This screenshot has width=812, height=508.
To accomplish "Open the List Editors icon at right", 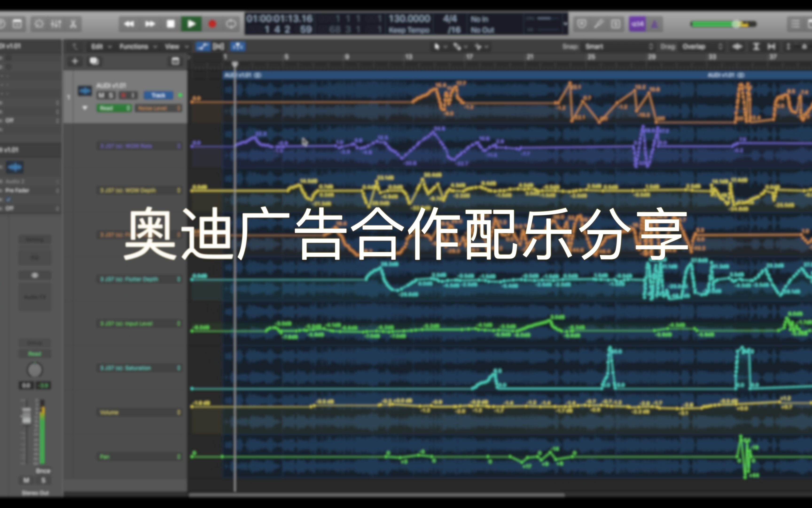I will coord(795,24).
